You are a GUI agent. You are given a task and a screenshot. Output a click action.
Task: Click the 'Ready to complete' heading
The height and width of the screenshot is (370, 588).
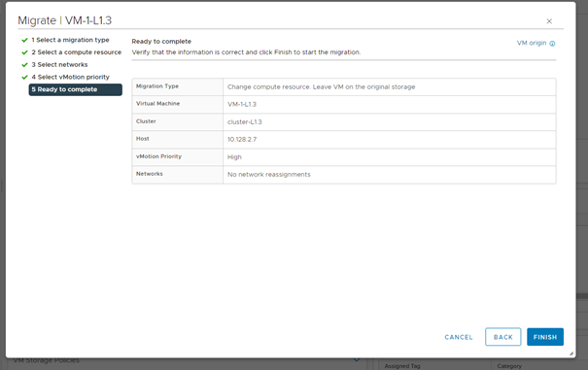[161, 41]
